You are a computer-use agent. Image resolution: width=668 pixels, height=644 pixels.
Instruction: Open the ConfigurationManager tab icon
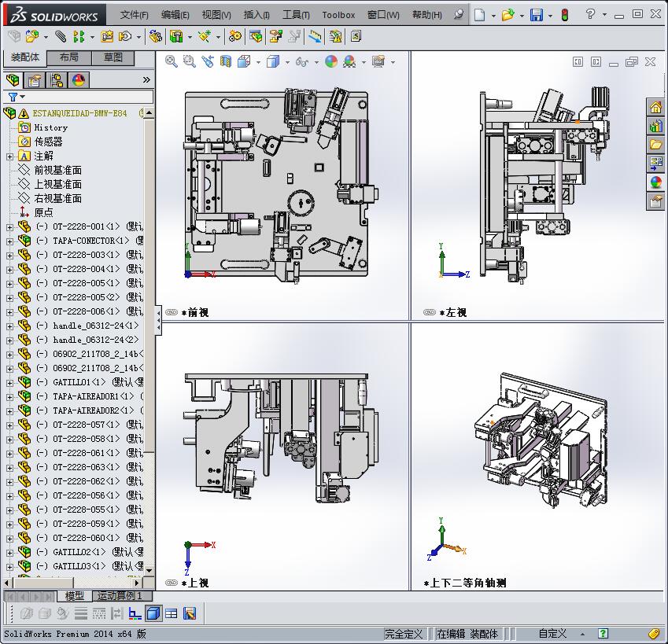[x=57, y=80]
